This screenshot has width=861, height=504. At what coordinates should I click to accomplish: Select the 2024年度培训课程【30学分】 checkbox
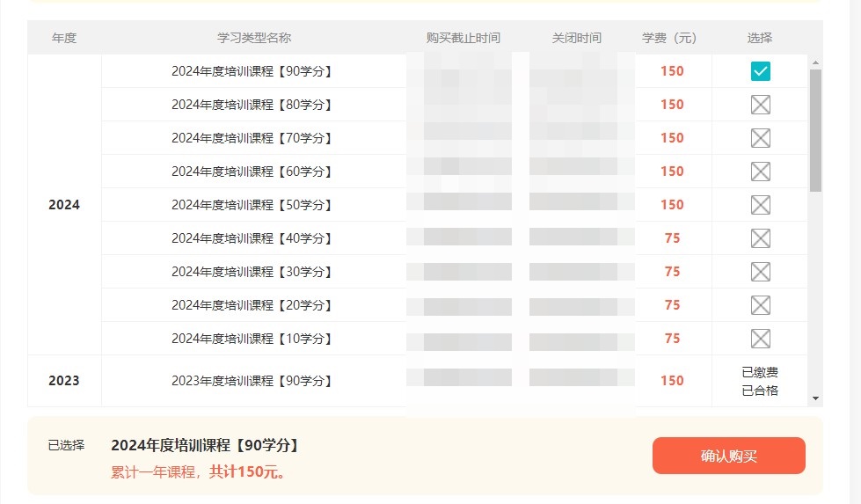coord(761,272)
